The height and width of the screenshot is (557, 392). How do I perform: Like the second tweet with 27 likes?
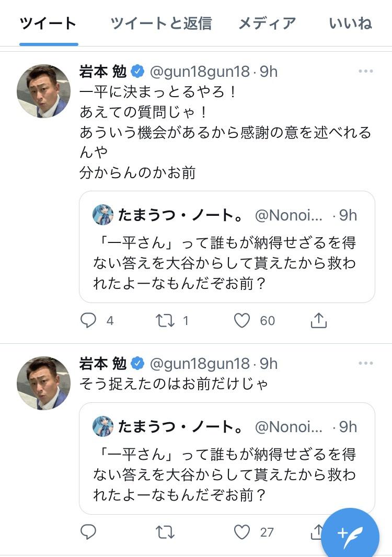tap(241, 532)
